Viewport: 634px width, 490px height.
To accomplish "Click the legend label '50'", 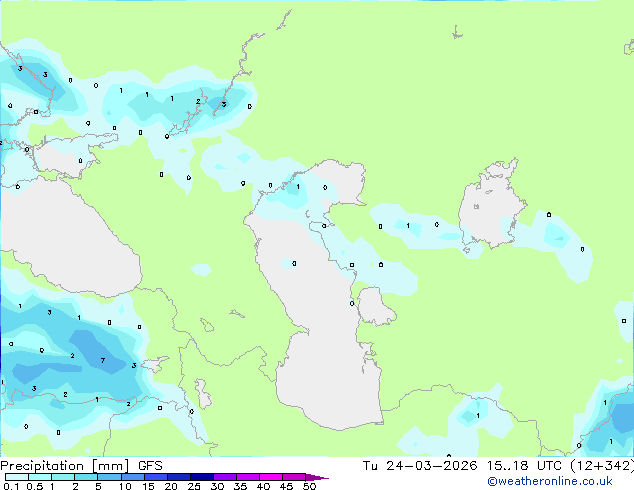I will (x=309, y=486).
